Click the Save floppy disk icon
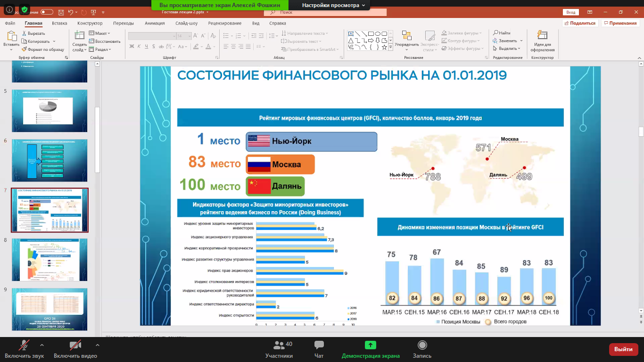Image resolution: width=644 pixels, height=362 pixels. click(61, 12)
